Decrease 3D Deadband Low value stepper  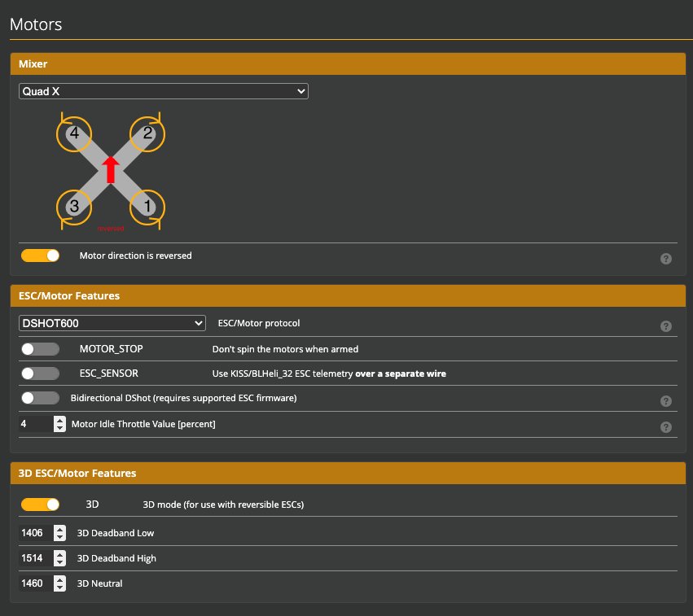(x=59, y=537)
